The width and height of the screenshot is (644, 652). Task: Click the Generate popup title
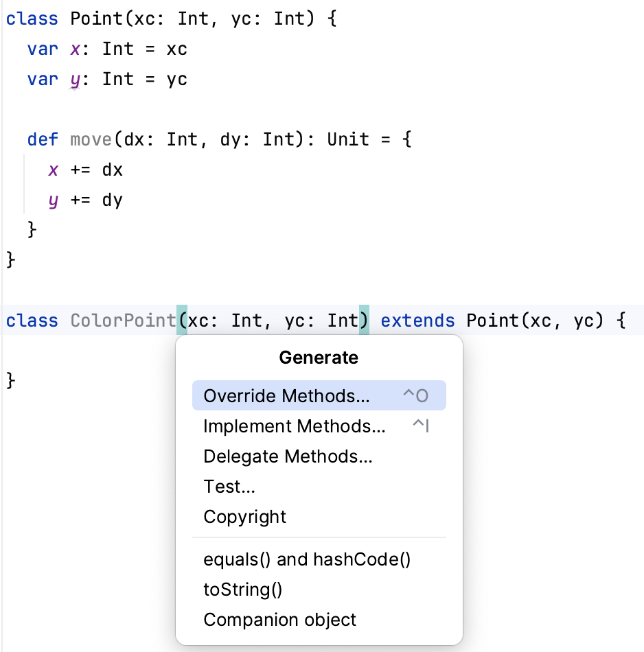coord(318,358)
